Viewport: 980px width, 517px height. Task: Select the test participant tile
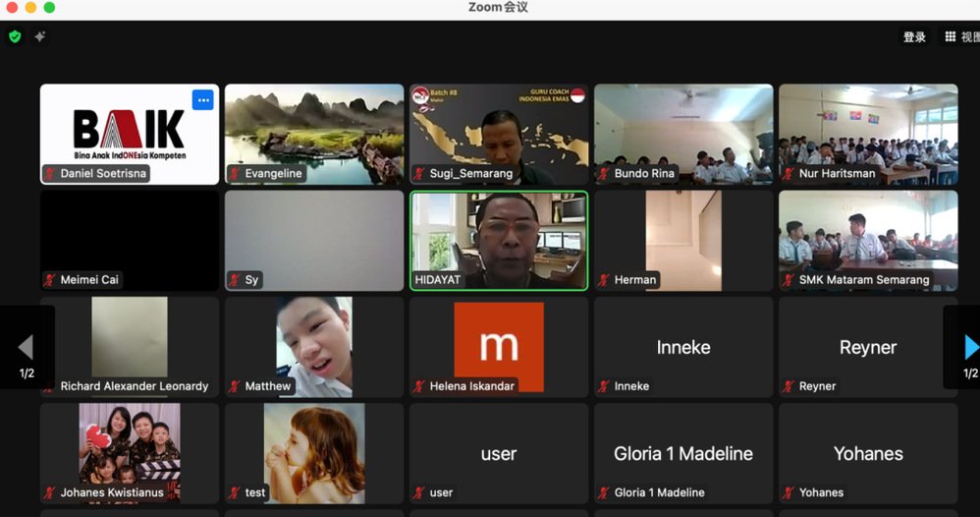(x=314, y=453)
